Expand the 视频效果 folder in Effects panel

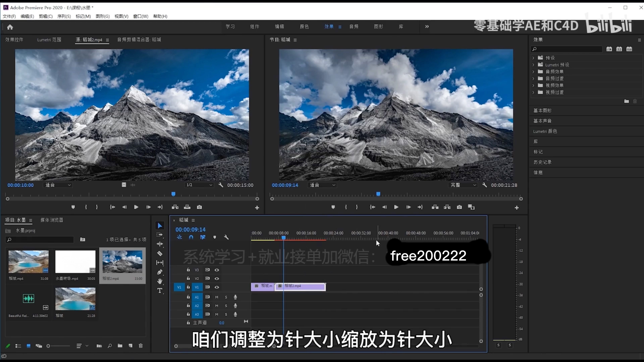pos(534,85)
